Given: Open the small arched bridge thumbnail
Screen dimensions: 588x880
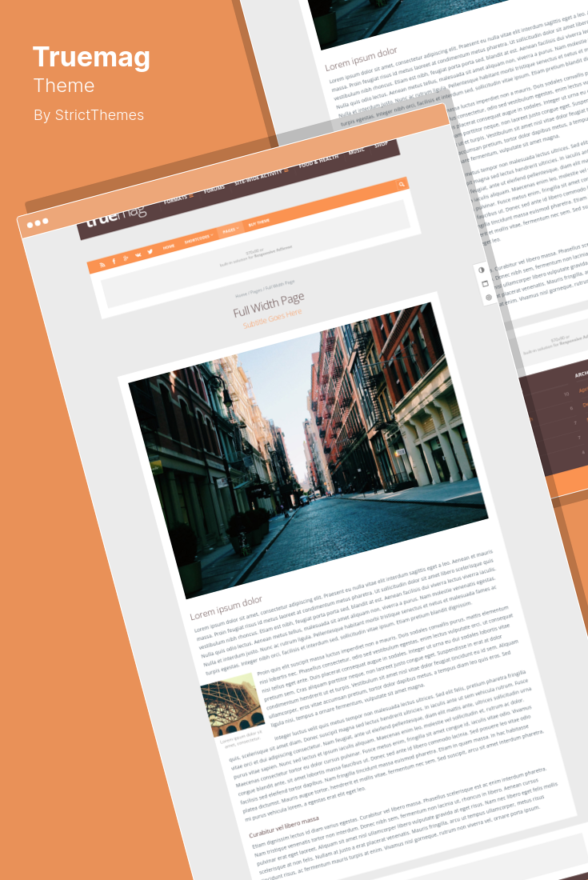Looking at the screenshot, I should coord(232,706).
